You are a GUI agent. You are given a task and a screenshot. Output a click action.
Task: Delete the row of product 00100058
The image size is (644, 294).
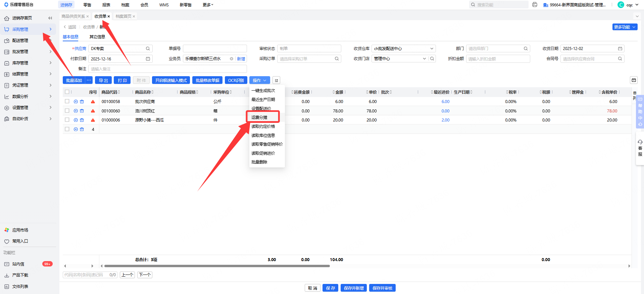[82, 102]
